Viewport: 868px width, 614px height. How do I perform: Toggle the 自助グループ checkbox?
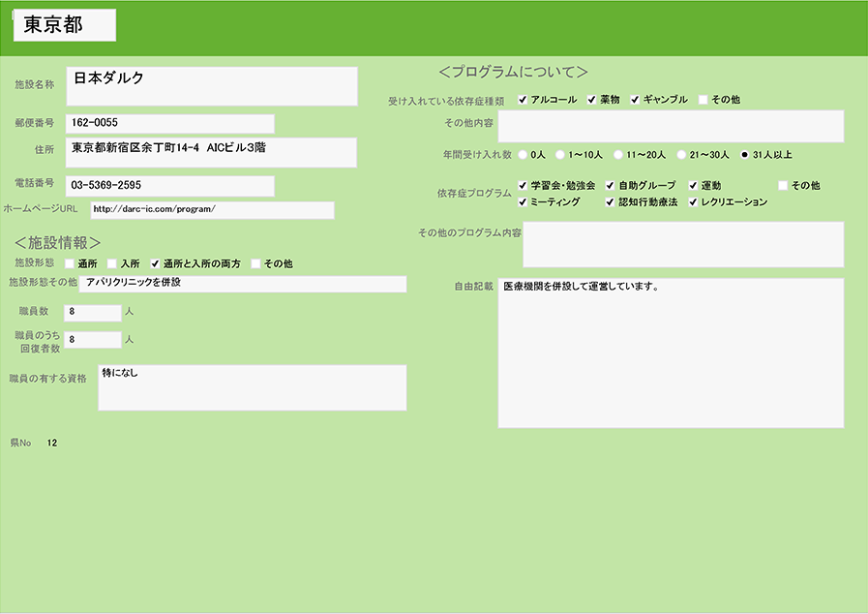pos(611,185)
